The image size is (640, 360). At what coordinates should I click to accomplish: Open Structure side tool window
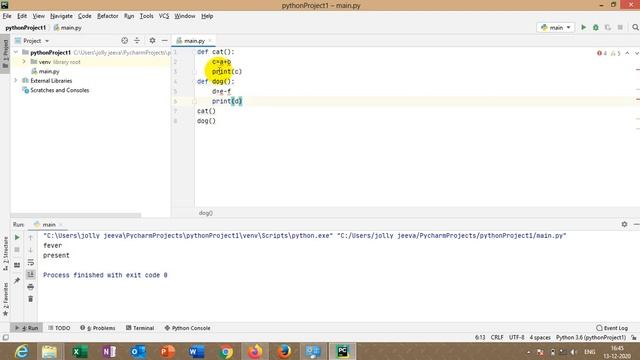pyautogui.click(x=5, y=254)
